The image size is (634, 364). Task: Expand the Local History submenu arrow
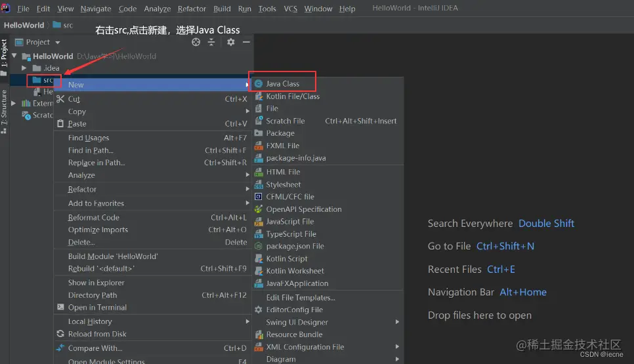(x=247, y=321)
